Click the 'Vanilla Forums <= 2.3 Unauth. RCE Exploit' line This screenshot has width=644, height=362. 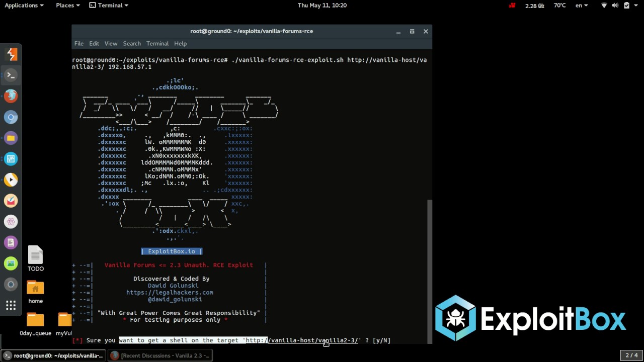(x=179, y=265)
